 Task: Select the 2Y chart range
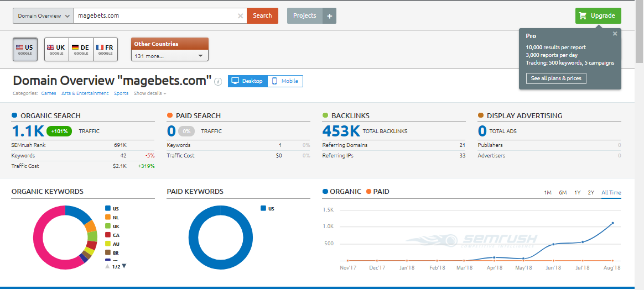590,192
